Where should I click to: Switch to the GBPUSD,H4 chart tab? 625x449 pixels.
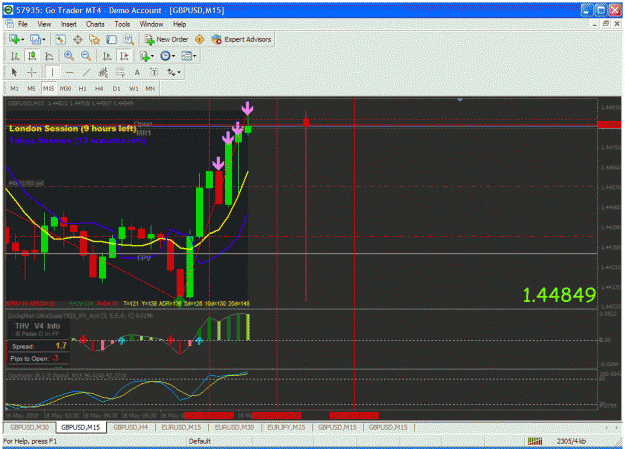pos(130,427)
